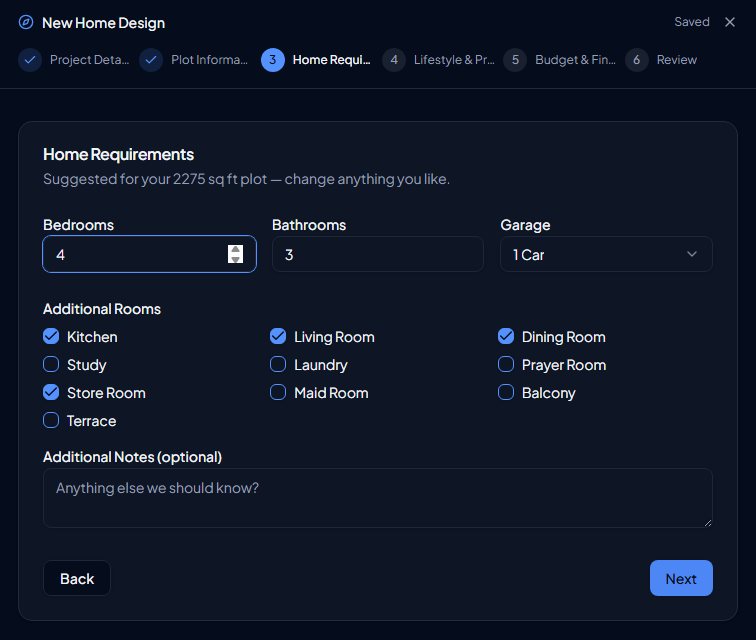Select the Home Requirements step label
Image resolution: width=756 pixels, height=640 pixels.
(332, 60)
